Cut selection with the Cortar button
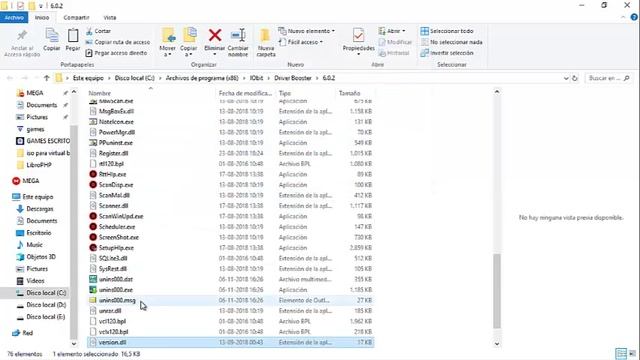 click(x=99, y=31)
